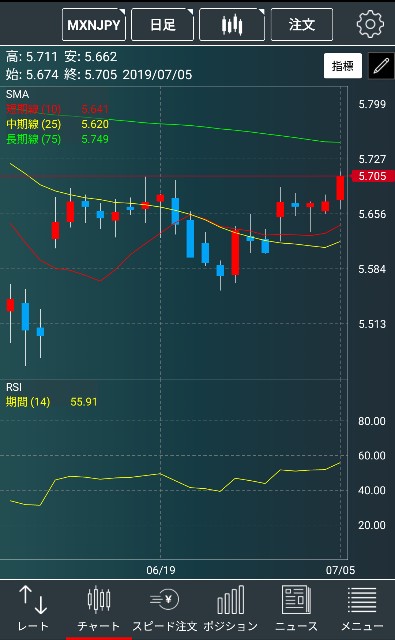The image size is (395, 640).
Task: Select the 中期線 (25) SMA legend entry
Action: pyautogui.click(x=58, y=124)
